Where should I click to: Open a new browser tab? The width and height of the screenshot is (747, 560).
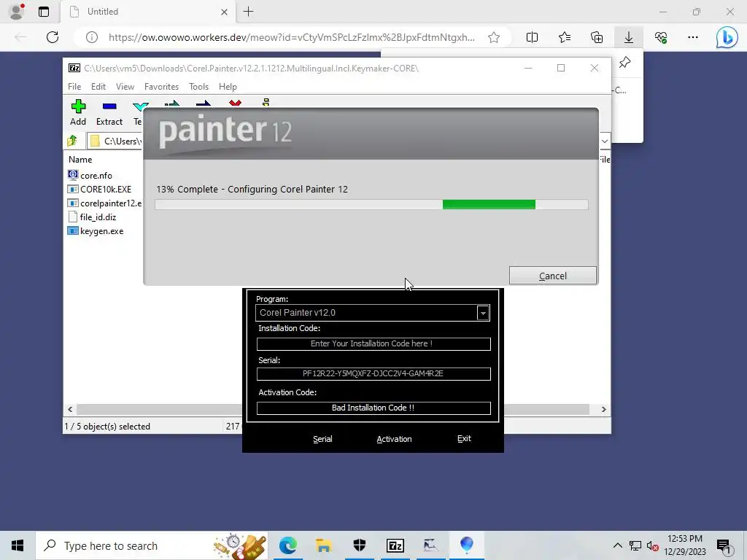point(248,12)
